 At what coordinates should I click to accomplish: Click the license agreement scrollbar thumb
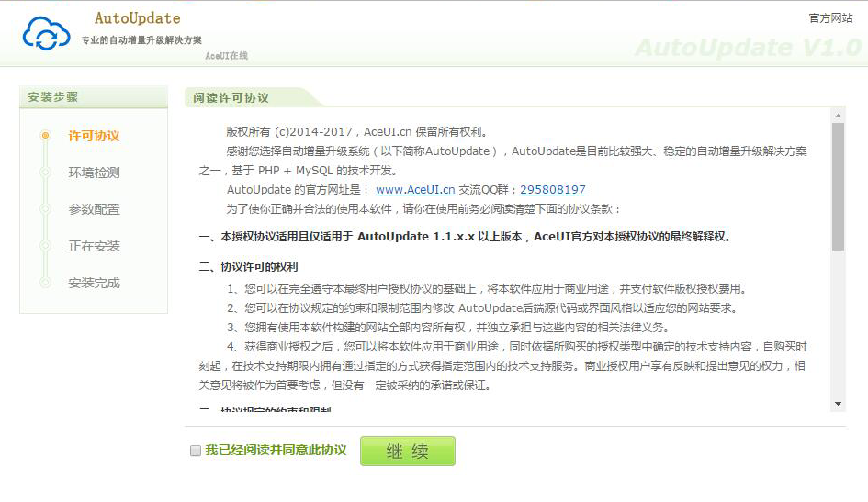coord(838,187)
